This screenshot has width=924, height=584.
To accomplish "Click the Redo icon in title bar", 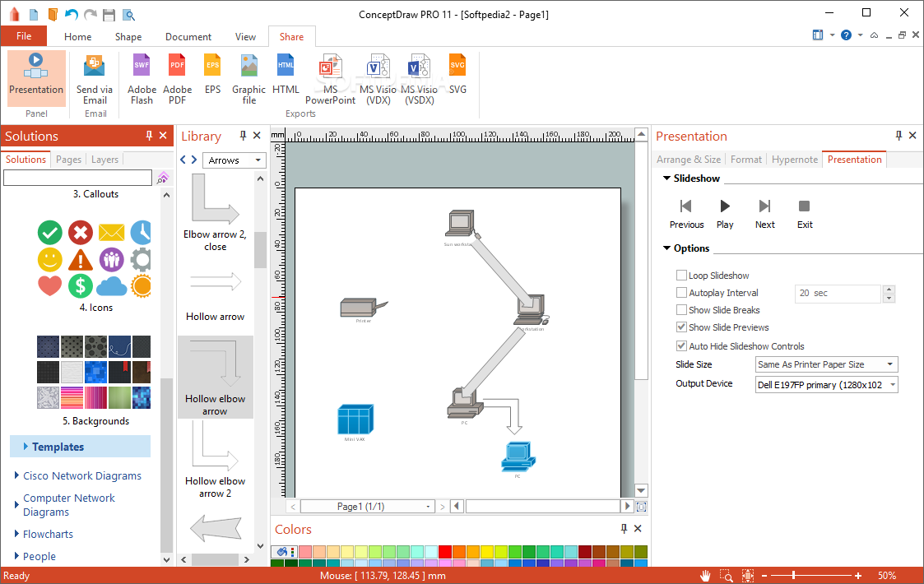I will 91,15.
